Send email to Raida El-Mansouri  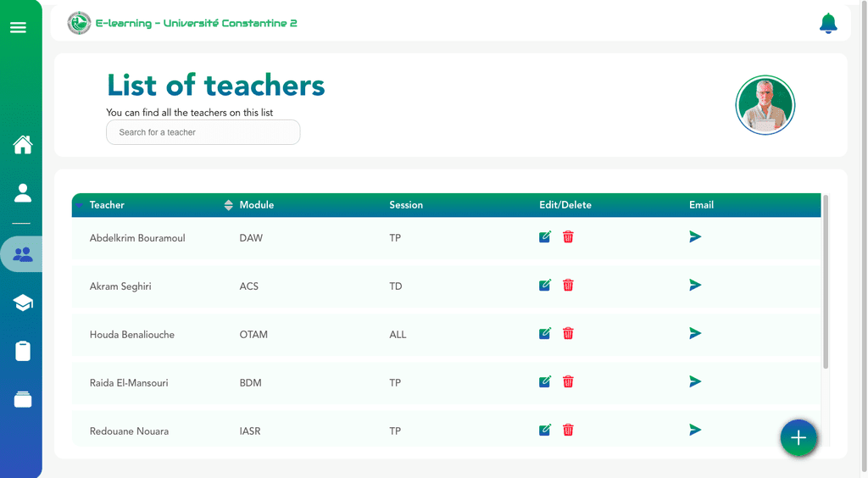[695, 381]
